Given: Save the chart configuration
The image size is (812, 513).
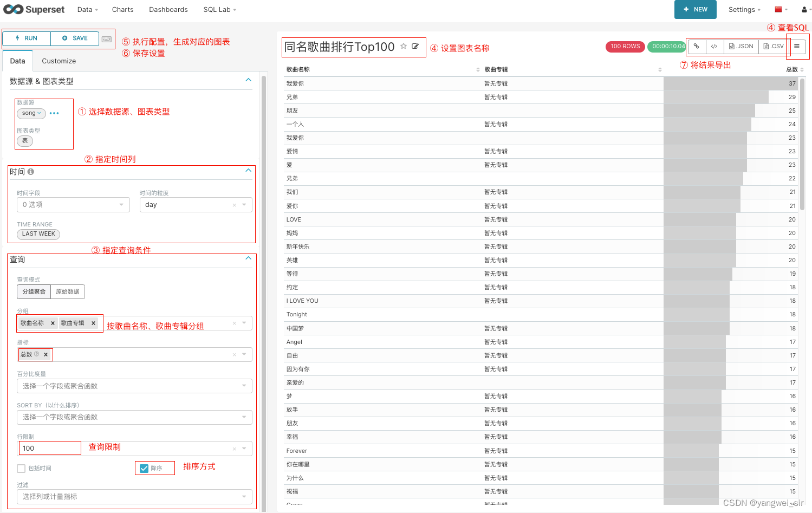Looking at the screenshot, I should [75, 38].
